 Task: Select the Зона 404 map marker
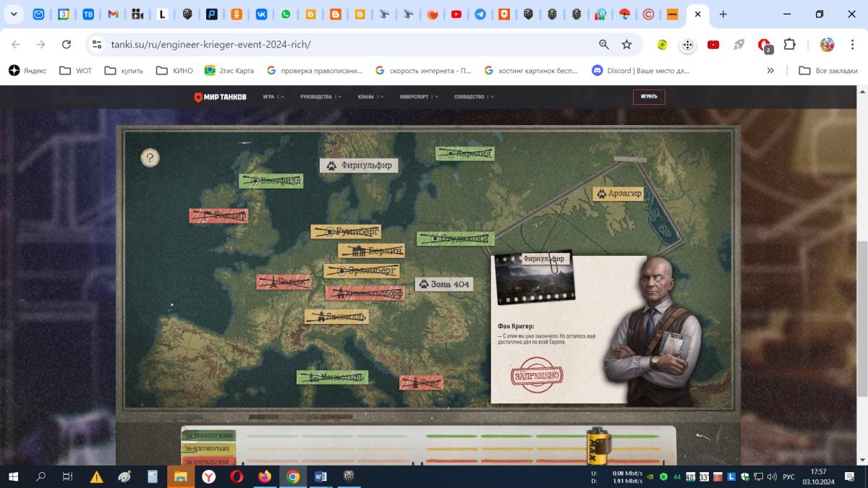tap(444, 284)
